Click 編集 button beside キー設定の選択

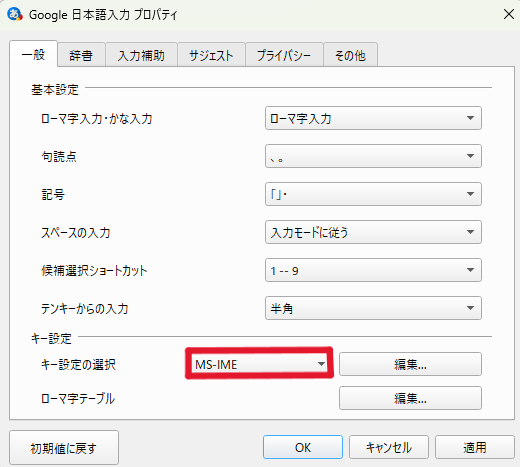(x=410, y=364)
